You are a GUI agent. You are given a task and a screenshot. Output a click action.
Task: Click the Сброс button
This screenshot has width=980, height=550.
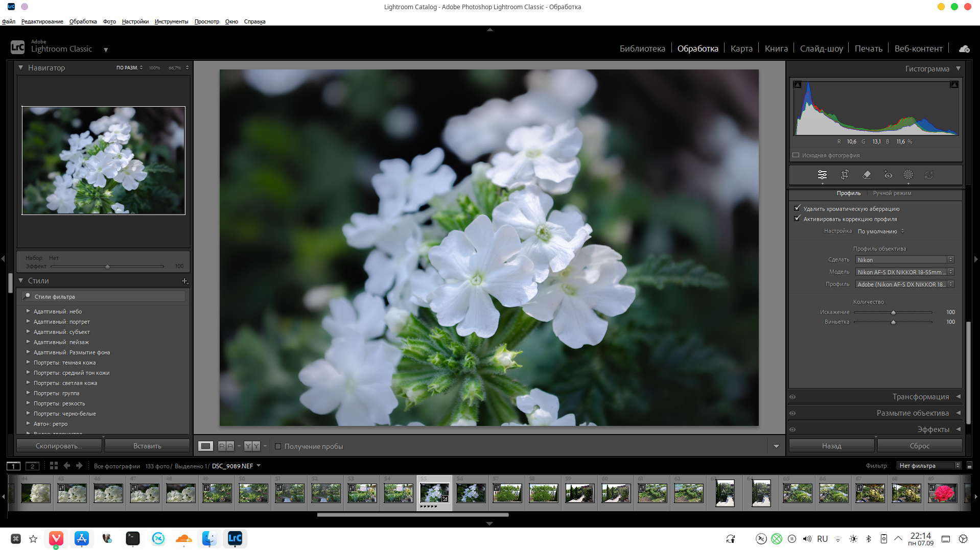click(x=920, y=446)
